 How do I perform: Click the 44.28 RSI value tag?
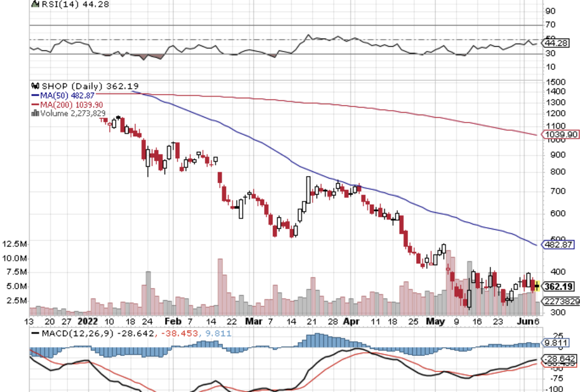click(558, 43)
